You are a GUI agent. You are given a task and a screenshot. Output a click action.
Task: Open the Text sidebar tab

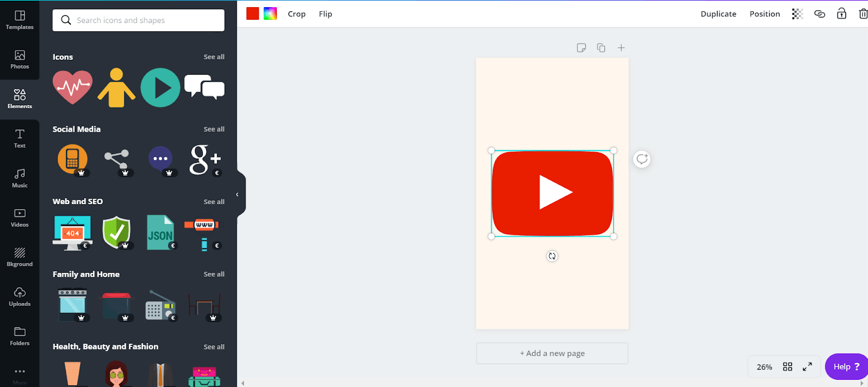[20, 138]
